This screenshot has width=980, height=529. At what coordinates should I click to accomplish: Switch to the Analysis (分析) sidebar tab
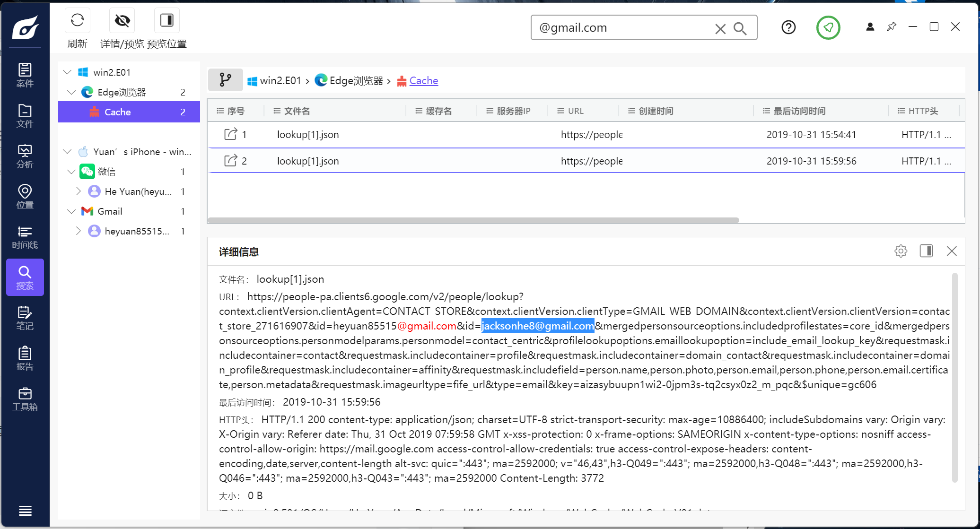point(25,156)
